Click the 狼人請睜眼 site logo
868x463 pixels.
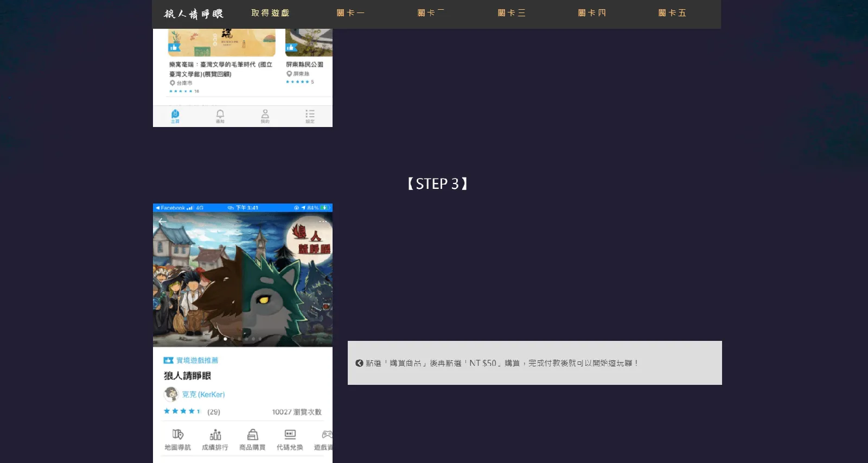(194, 14)
